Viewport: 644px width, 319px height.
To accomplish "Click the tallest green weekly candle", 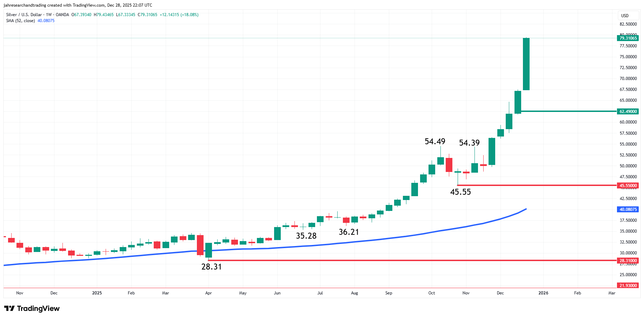I will click(526, 64).
